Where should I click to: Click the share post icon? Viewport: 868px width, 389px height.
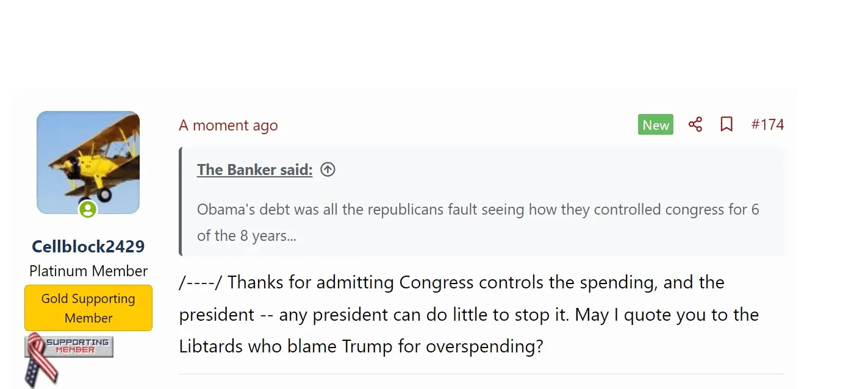click(695, 125)
